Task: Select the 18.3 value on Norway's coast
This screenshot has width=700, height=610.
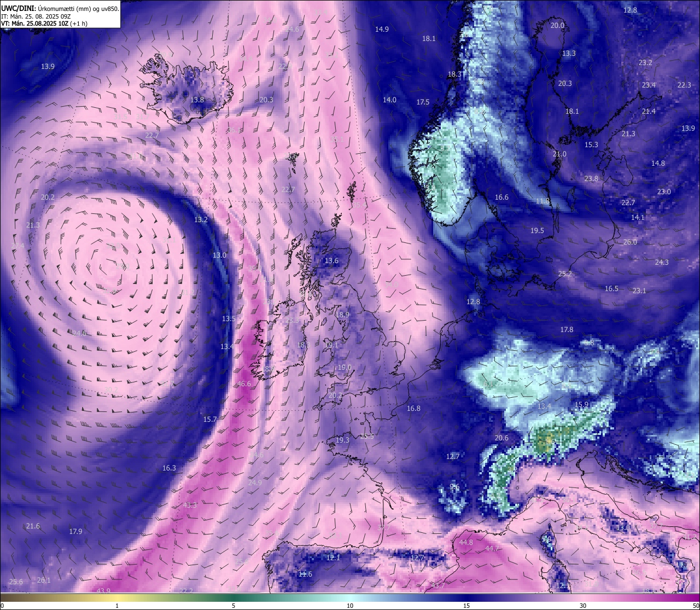Action: click(x=455, y=74)
